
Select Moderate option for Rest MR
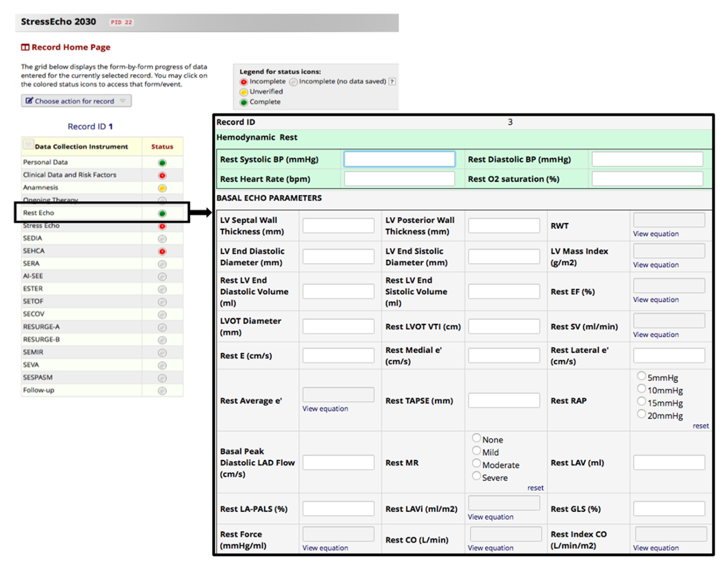[x=476, y=463]
